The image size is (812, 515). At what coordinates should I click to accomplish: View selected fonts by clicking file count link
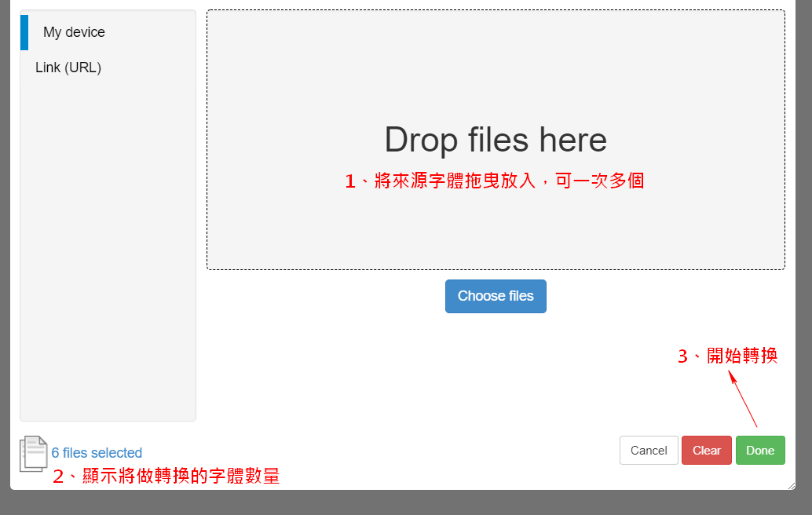(x=97, y=453)
